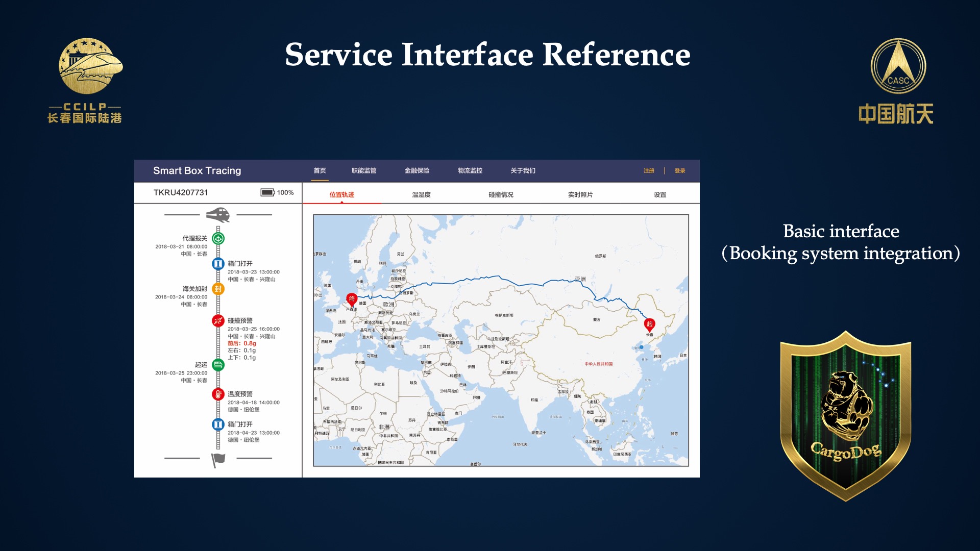Click the first blue box-door-open icon
980x551 pixels.
(x=218, y=264)
